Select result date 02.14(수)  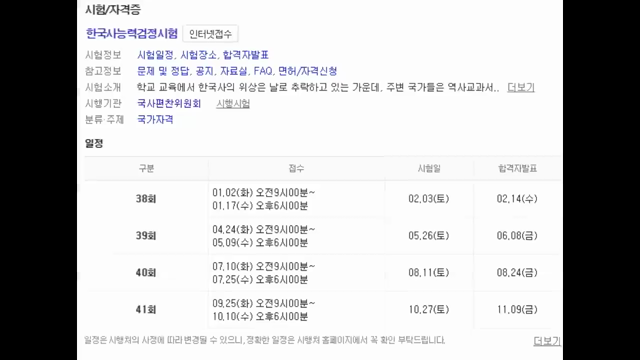coord(517,199)
